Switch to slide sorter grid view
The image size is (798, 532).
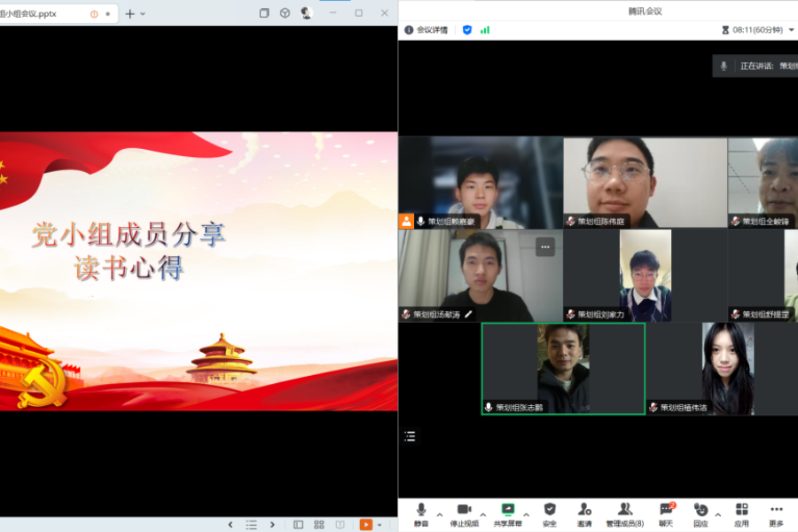(x=319, y=525)
